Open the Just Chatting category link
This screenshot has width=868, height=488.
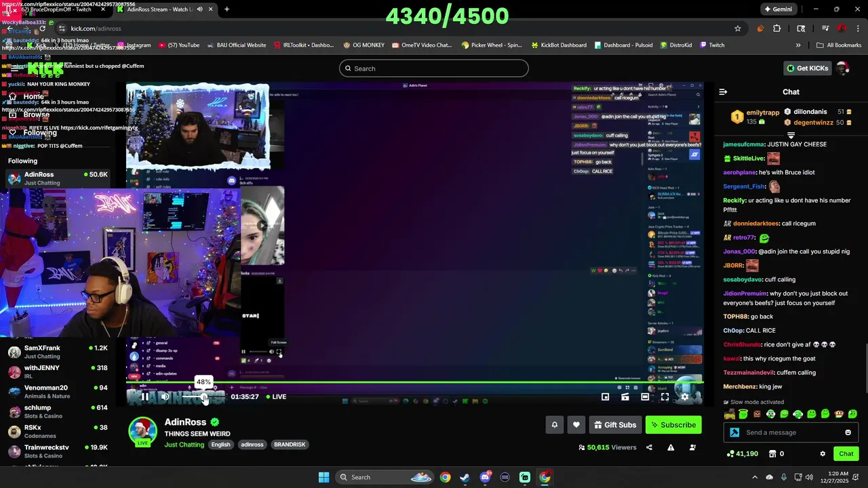pos(184,445)
